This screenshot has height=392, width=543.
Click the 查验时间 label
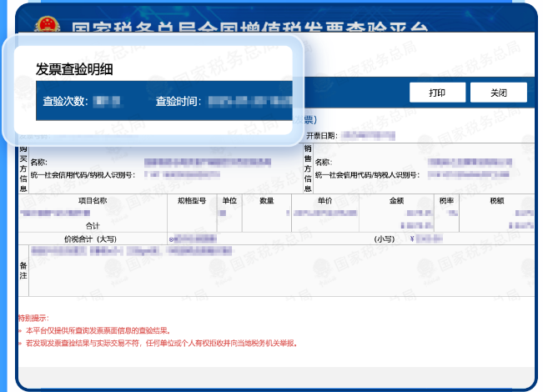178,102
